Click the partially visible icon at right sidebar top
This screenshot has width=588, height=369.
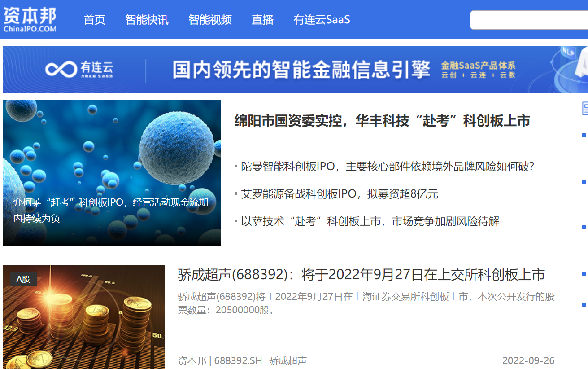pyautogui.click(x=584, y=108)
